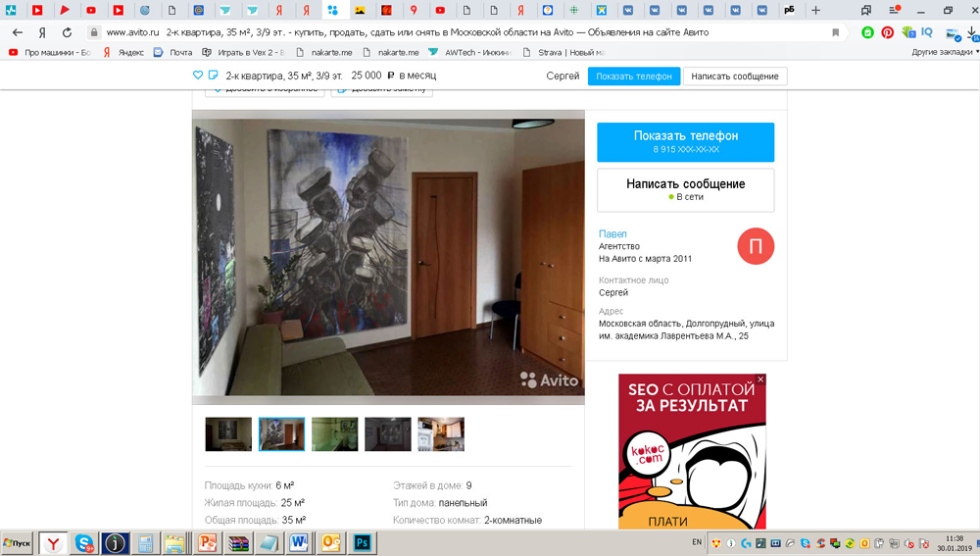Select the first photo thumbnail
This screenshot has height=556, width=980.
tap(228, 434)
